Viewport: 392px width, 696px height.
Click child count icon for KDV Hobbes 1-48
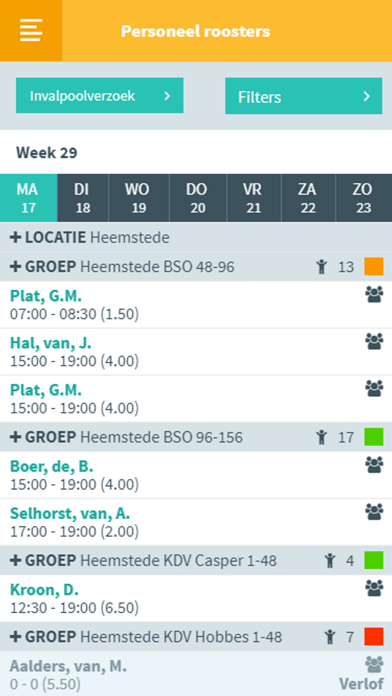(x=329, y=637)
